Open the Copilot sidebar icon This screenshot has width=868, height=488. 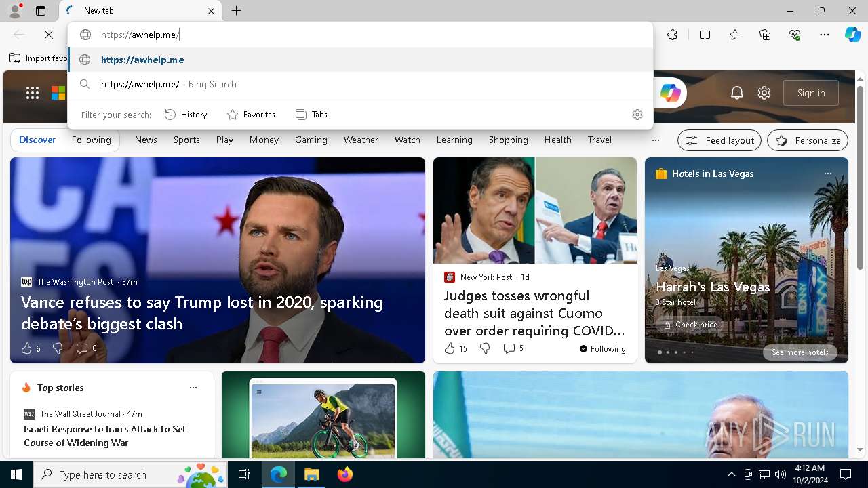click(852, 35)
